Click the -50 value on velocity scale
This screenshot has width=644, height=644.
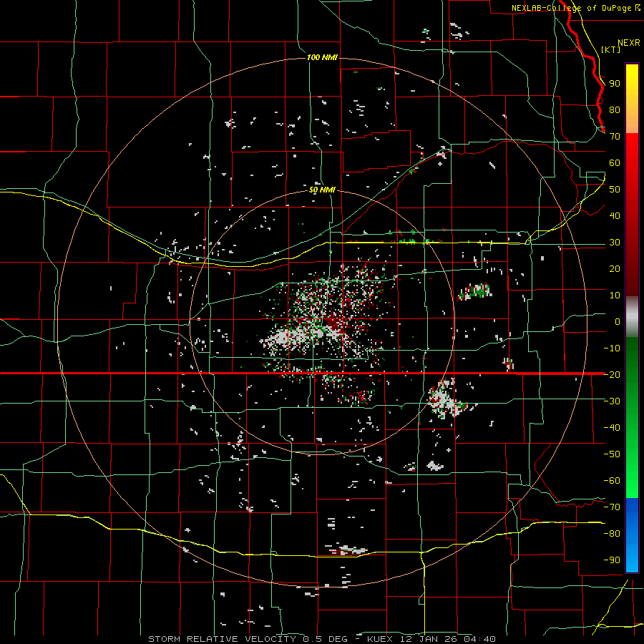click(612, 454)
